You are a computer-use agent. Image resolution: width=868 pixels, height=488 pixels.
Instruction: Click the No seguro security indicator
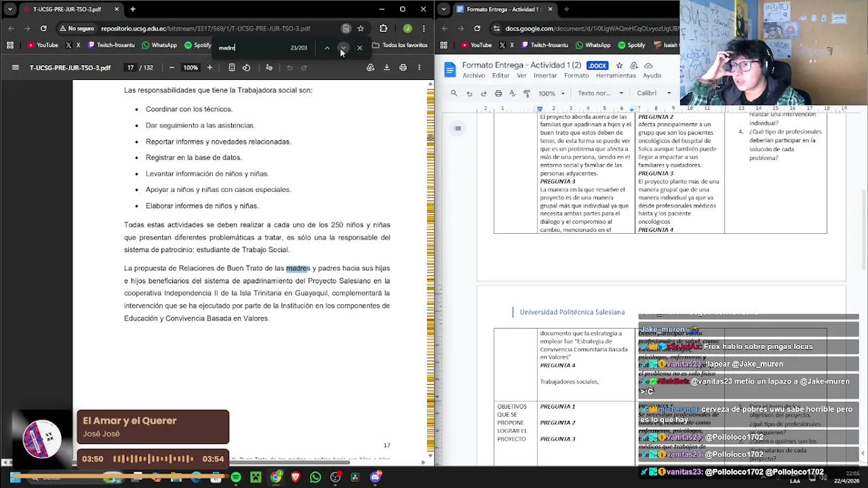click(x=77, y=28)
